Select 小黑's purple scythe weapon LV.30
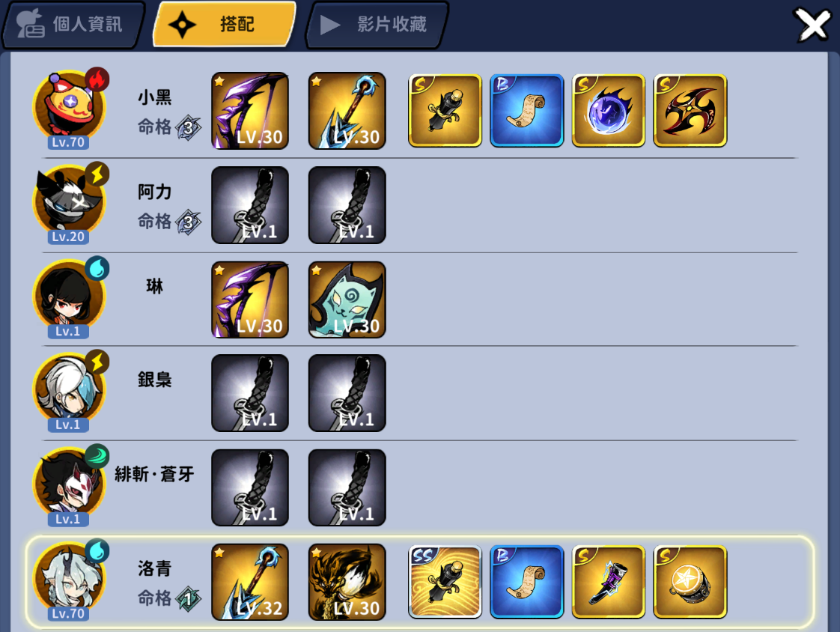 (250, 110)
